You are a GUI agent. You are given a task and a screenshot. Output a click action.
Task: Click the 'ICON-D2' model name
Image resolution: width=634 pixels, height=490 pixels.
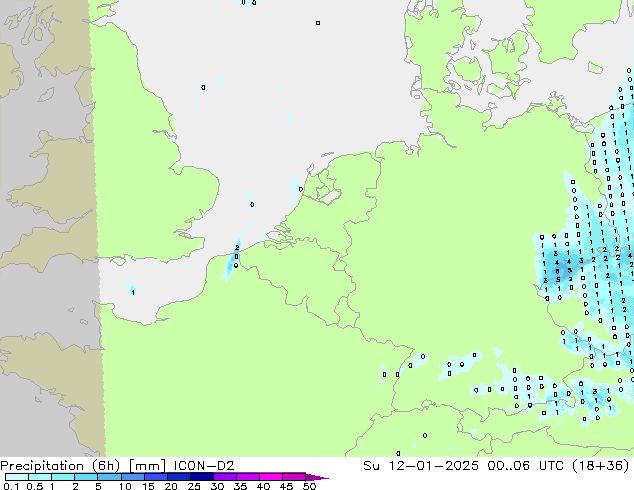(x=204, y=466)
